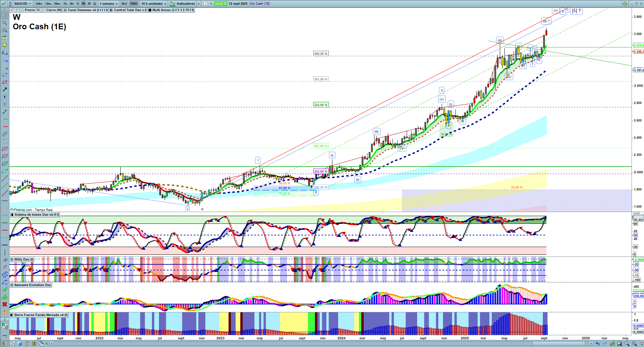Switch to the D daily timeframe
The image size is (644, 347).
coord(78,4)
